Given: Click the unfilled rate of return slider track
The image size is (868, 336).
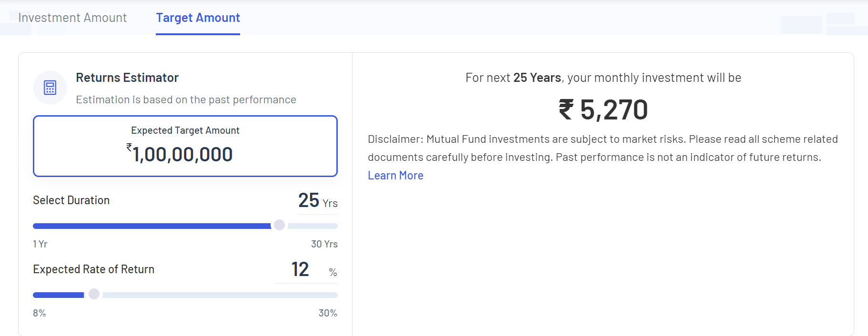Looking at the screenshot, I should click(219, 295).
